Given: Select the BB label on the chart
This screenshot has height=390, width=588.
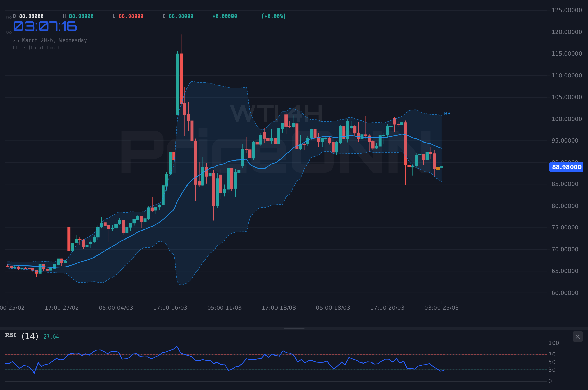Looking at the screenshot, I should click(448, 113).
